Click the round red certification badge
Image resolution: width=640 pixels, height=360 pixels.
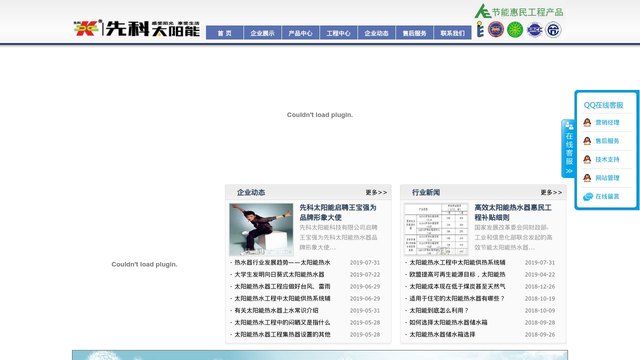496,30
